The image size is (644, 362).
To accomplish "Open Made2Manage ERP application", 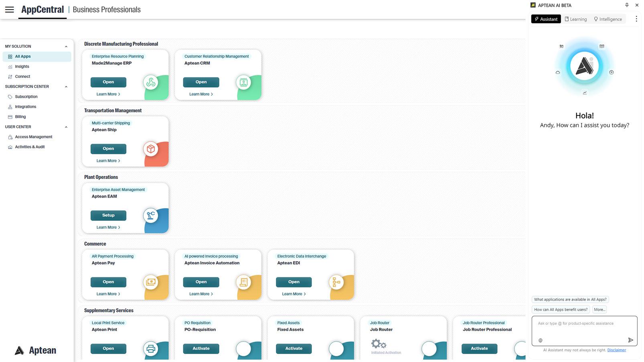I will 108,82.
